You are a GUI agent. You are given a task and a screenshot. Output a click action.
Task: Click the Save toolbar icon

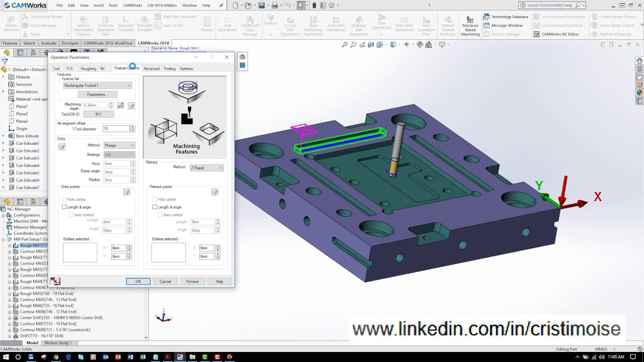click(x=262, y=6)
